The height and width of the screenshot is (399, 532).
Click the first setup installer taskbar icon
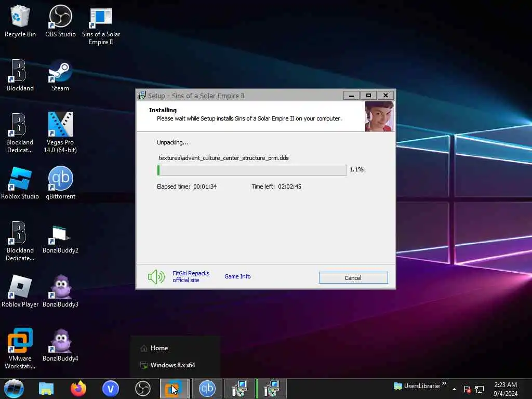(x=240, y=389)
